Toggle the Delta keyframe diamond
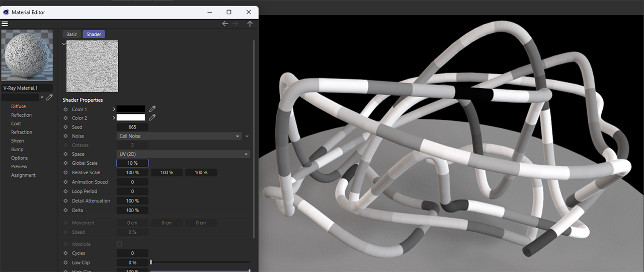Image resolution: width=644 pixels, height=272 pixels. pyautogui.click(x=65, y=210)
